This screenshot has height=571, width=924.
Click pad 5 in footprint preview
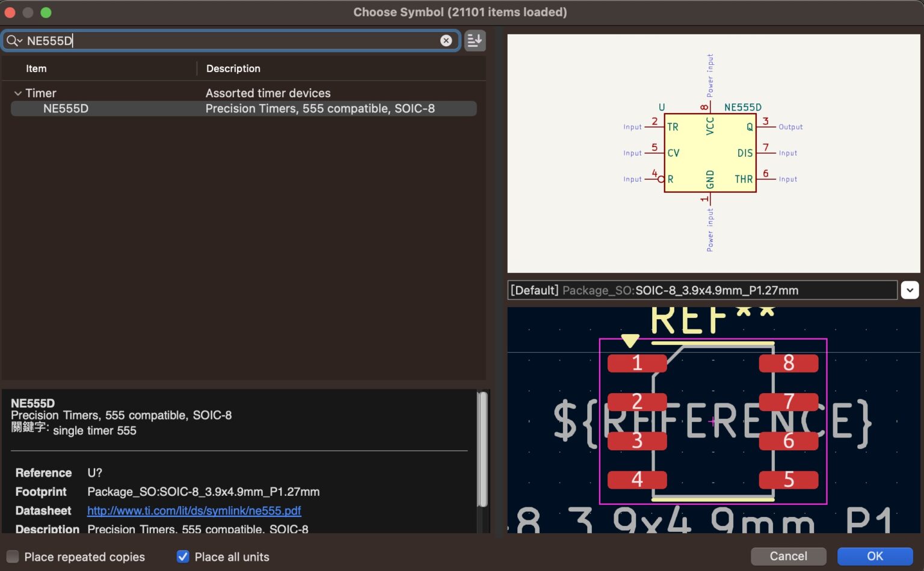click(x=789, y=480)
